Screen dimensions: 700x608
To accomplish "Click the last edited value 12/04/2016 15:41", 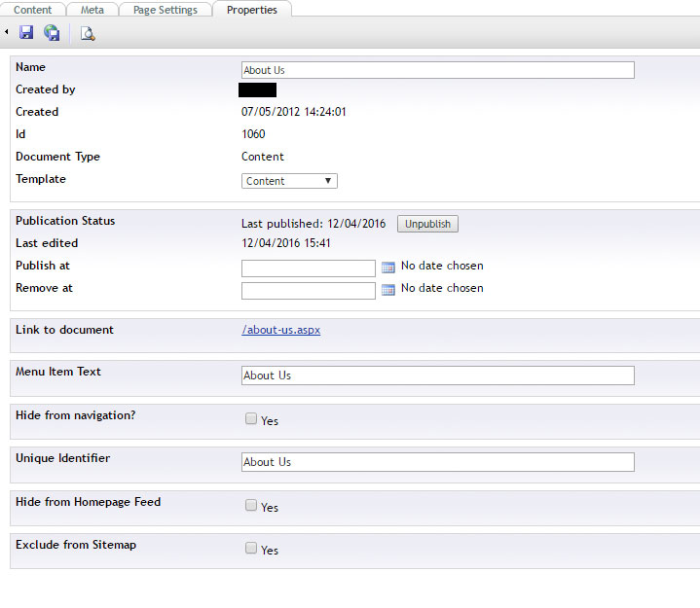I will pyautogui.click(x=285, y=243).
